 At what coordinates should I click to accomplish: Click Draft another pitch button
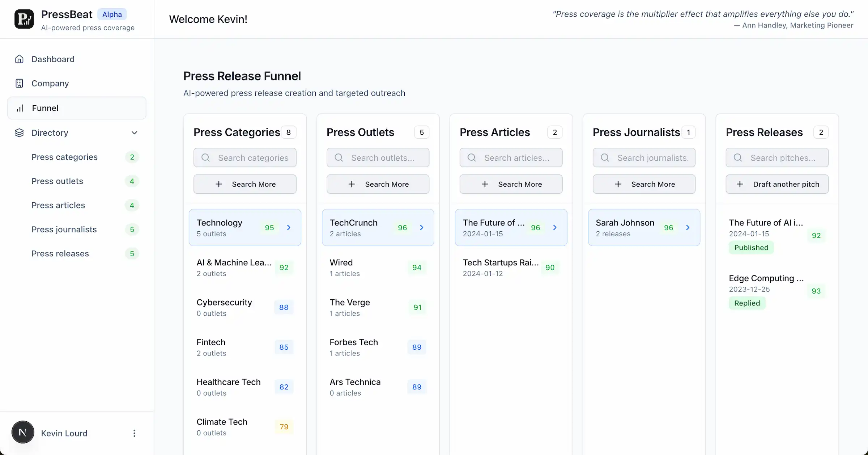(x=777, y=184)
